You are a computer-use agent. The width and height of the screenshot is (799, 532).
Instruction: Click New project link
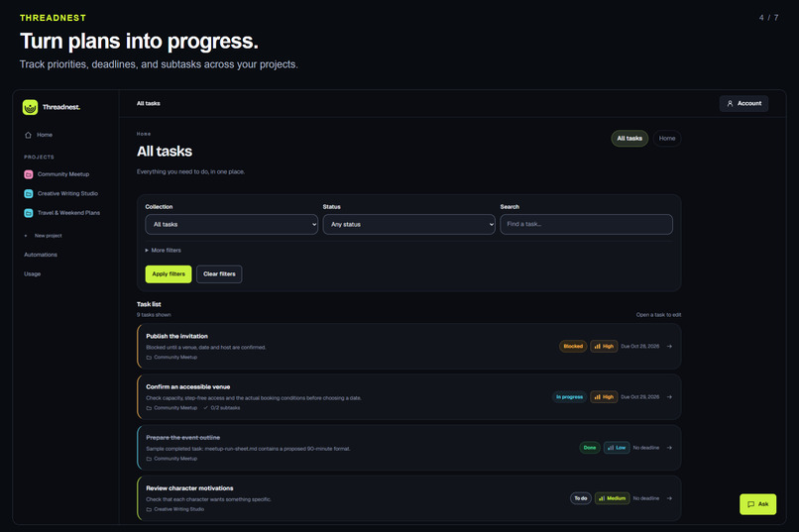(48, 236)
